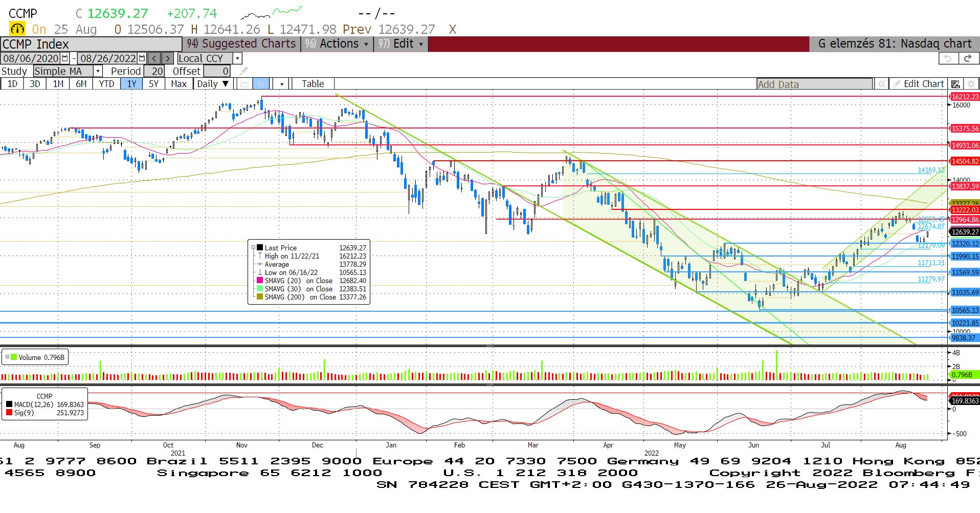Open the Local CCY currency dropdown
The width and height of the screenshot is (980, 513).
(237, 58)
